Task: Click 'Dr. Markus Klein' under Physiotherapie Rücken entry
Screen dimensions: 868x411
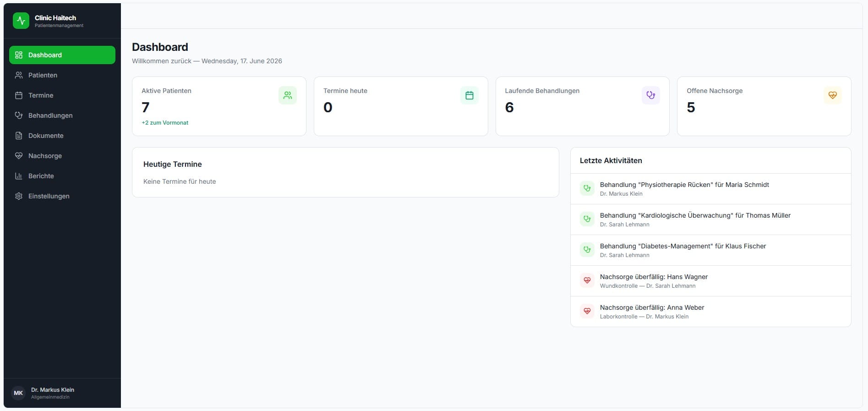Action: (x=621, y=194)
